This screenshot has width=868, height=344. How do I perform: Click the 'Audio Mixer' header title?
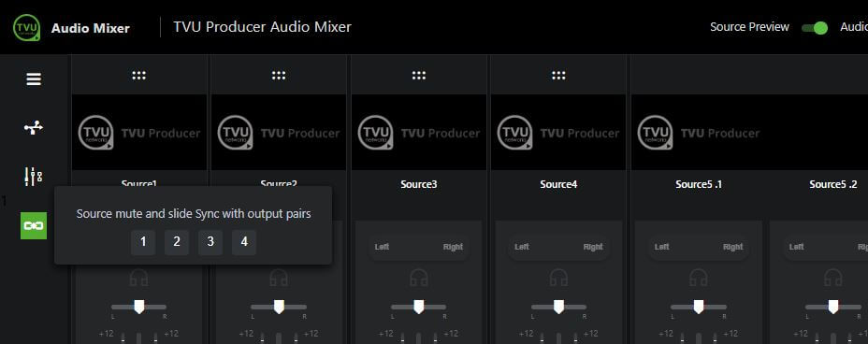pos(90,28)
